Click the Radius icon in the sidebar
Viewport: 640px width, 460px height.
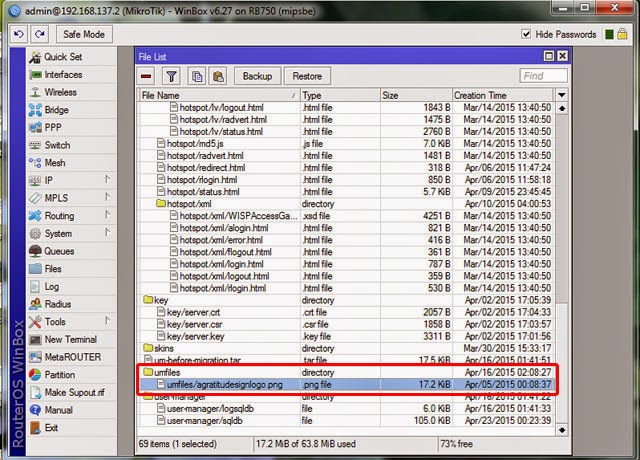(35, 304)
